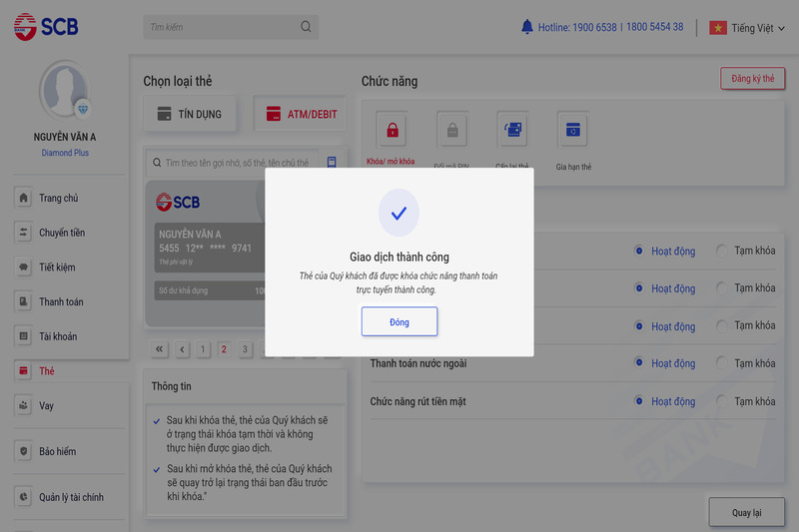799x532 pixels.
Task: Click the Tài khoản account icon
Action: point(23,336)
